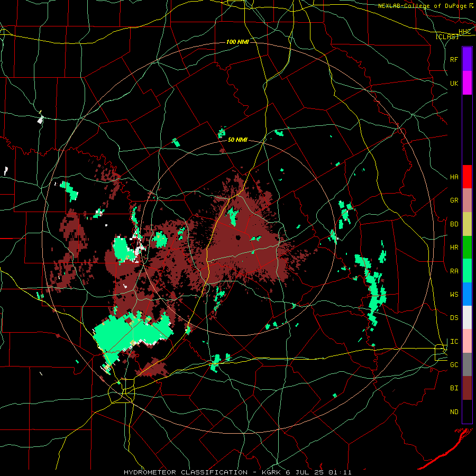Click the HHC product code text
Viewport: 476px width, 476px height.
[465, 32]
